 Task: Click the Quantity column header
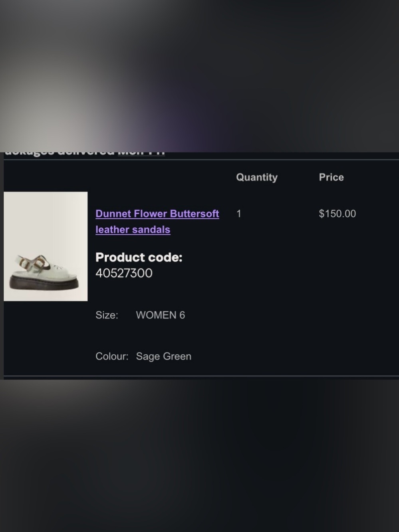pos(257,177)
